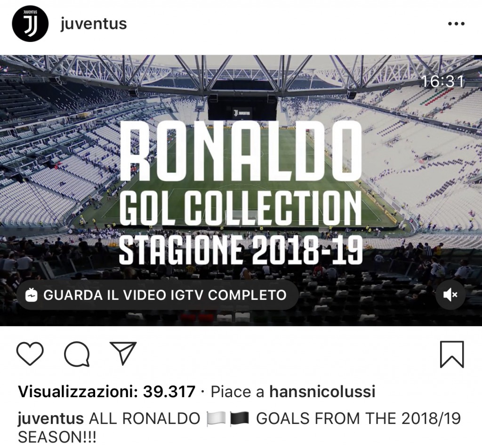Click the white flag emoji in the caption
Screen dimensions: 482x448
[217, 419]
